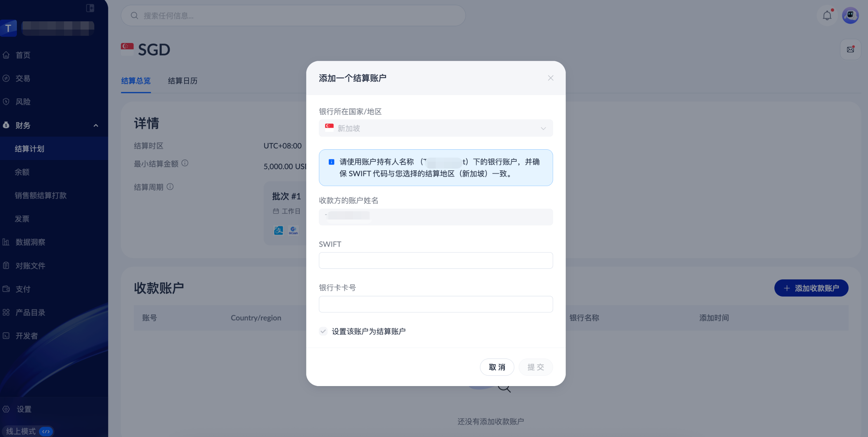Viewport: 868px width, 437px height.
Task: Click the 支付 wallet icon
Action: (6, 289)
